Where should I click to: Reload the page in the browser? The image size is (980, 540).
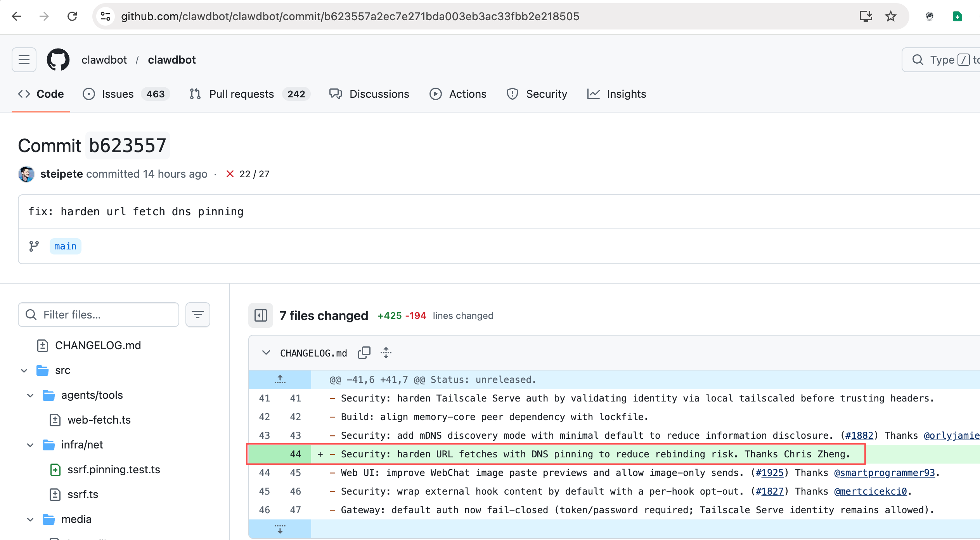pos(72,16)
